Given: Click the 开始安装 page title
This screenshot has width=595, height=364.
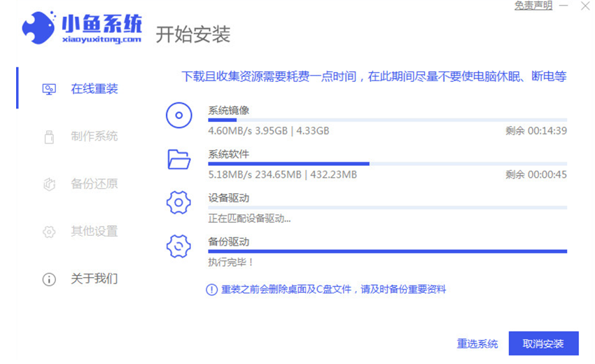Looking at the screenshot, I should pyautogui.click(x=193, y=34).
